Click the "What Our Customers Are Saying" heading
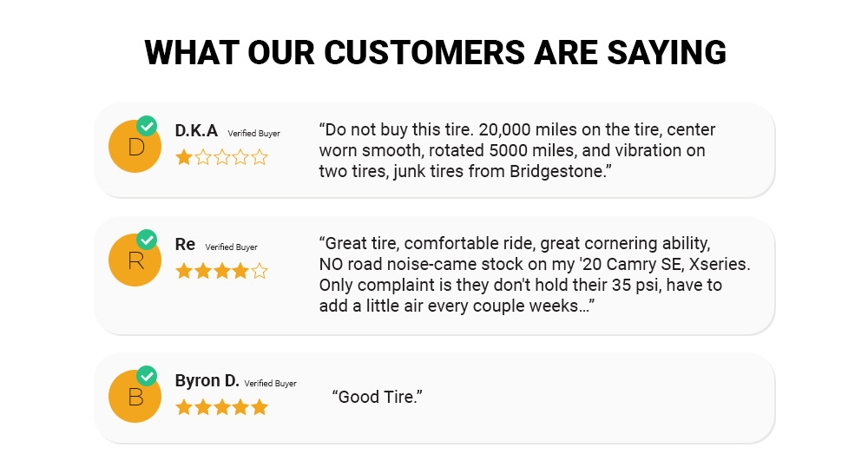Viewport: 868px width, 461px height. pos(435,52)
